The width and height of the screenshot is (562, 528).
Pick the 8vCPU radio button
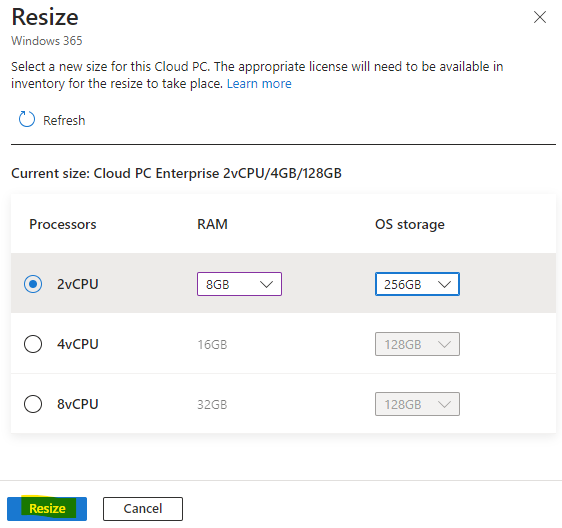point(33,404)
